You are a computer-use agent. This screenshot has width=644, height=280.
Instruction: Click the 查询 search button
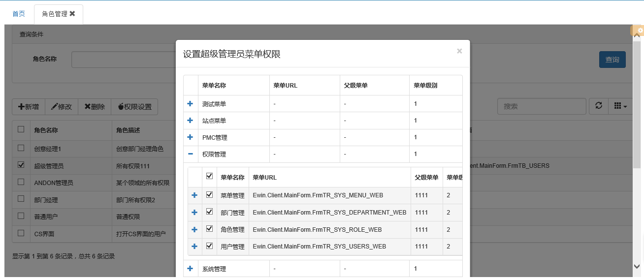(x=612, y=60)
